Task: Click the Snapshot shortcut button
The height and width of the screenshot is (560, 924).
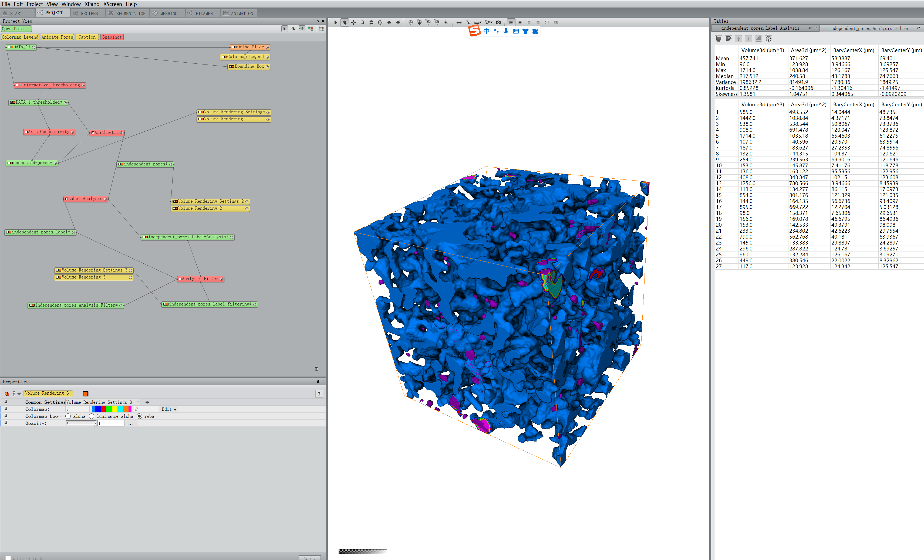Action: pyautogui.click(x=112, y=37)
